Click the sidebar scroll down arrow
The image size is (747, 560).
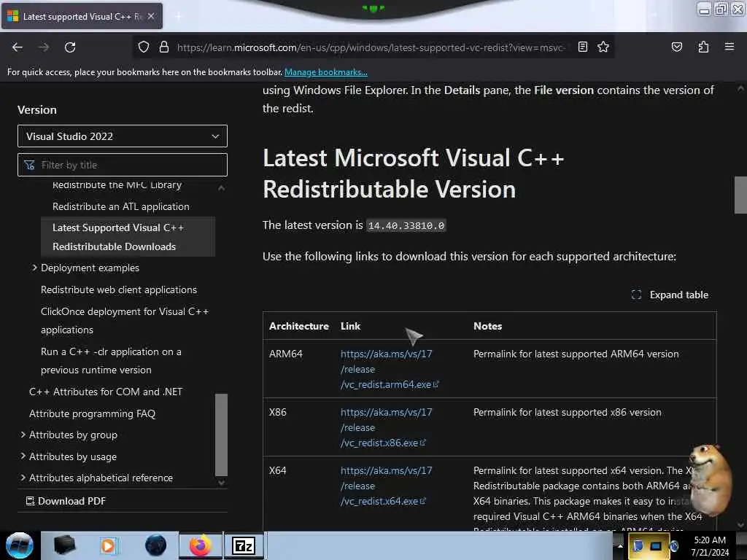222,483
